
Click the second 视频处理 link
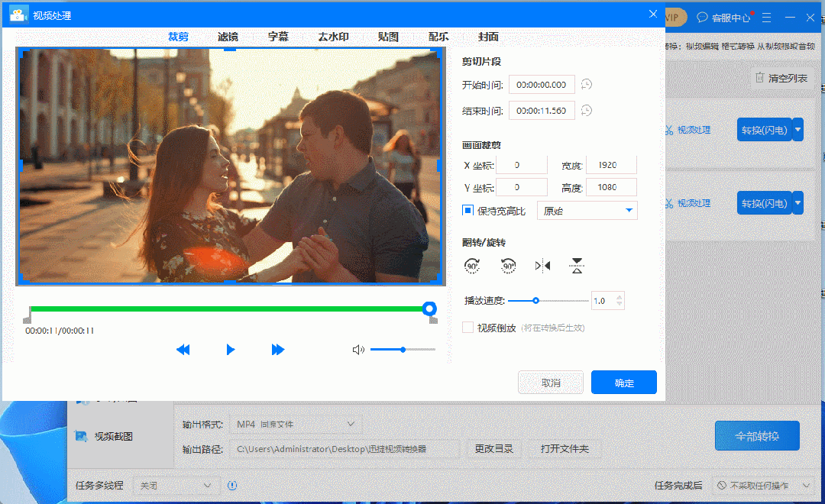[x=687, y=203]
